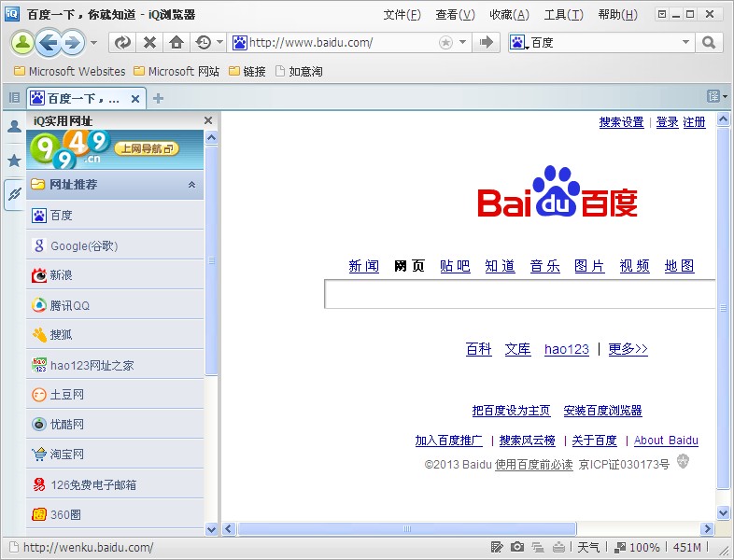
Task: Open 查看(V) menu
Action: pos(455,15)
